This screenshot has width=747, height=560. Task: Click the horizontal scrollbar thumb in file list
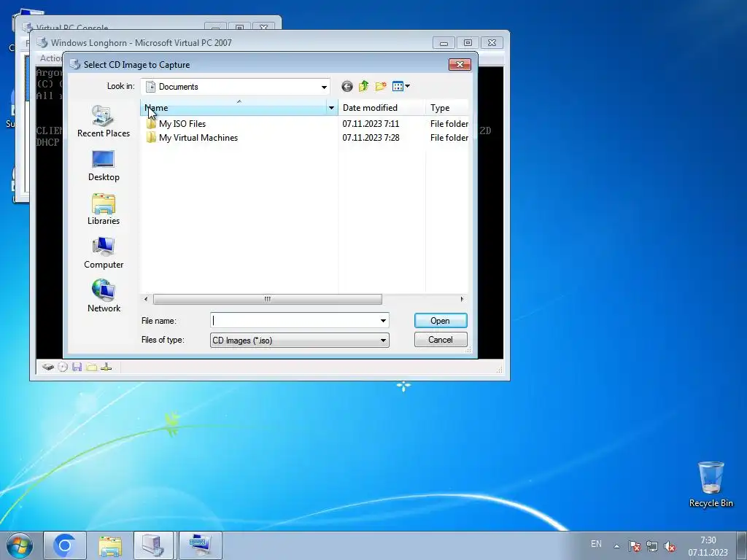(267, 299)
